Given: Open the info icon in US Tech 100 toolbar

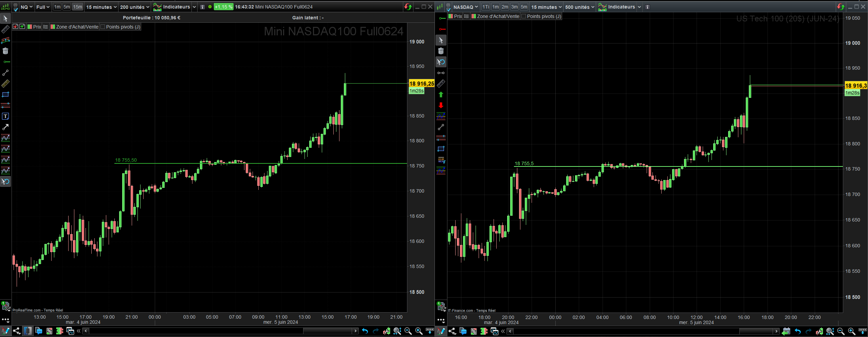Looking at the screenshot, I should 647,7.
